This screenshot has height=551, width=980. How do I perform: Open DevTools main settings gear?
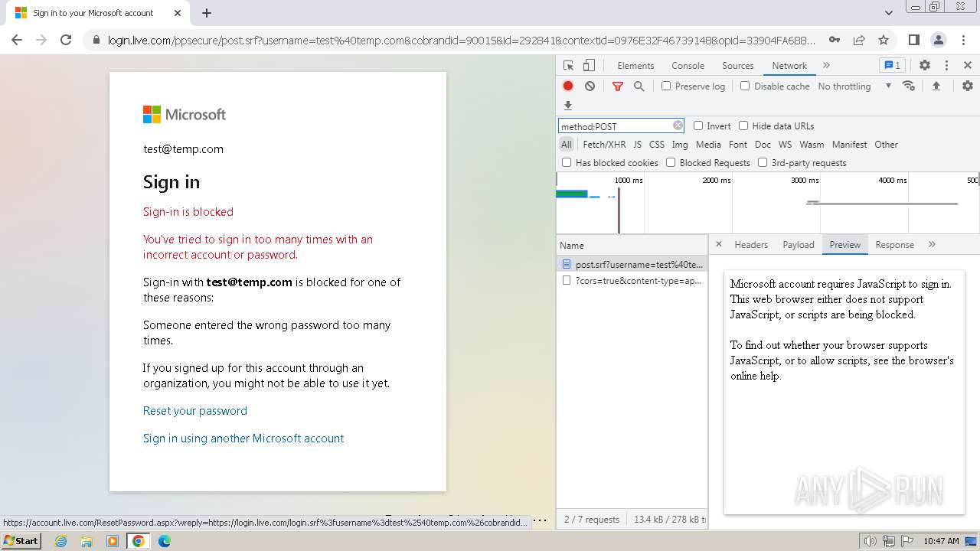(x=925, y=66)
